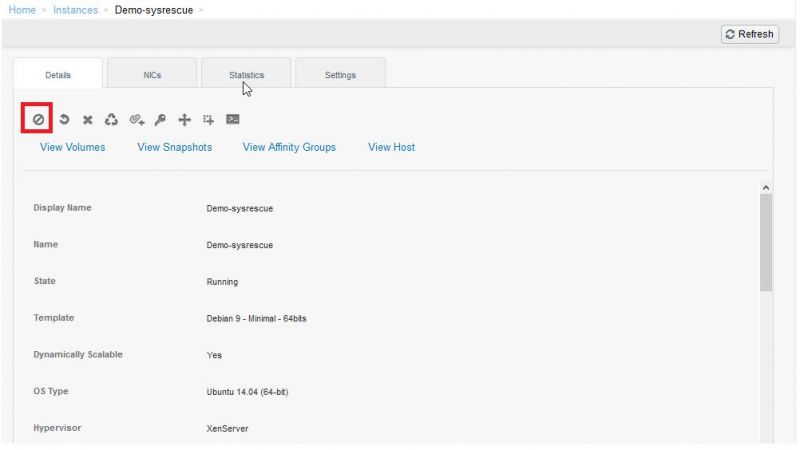Select the Details tab
This screenshot has height=450, width=800.
coord(58,75)
